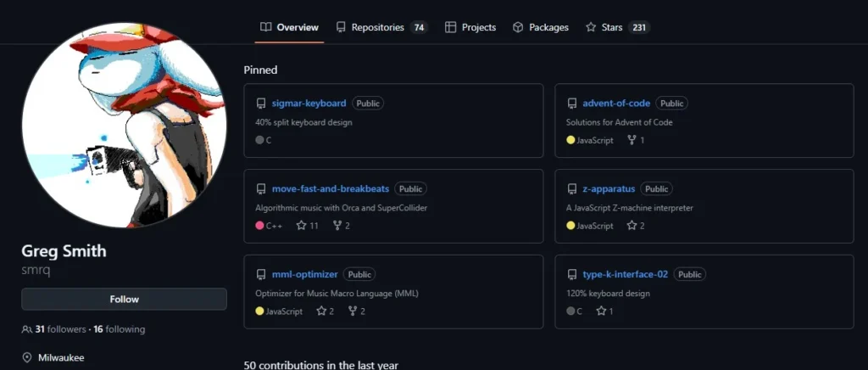Click the Packages cube icon
868x370 pixels.
tap(518, 27)
